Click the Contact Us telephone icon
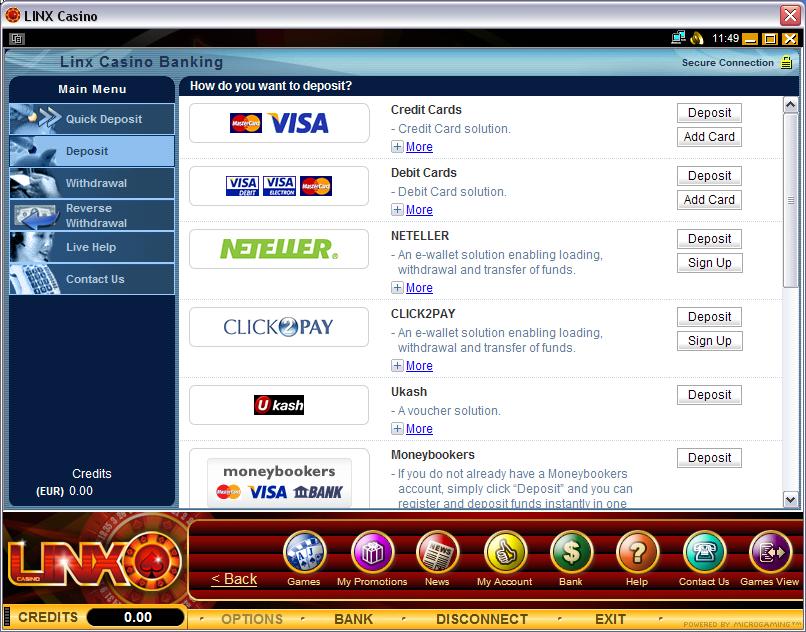This screenshot has height=632, width=806. click(x=704, y=552)
